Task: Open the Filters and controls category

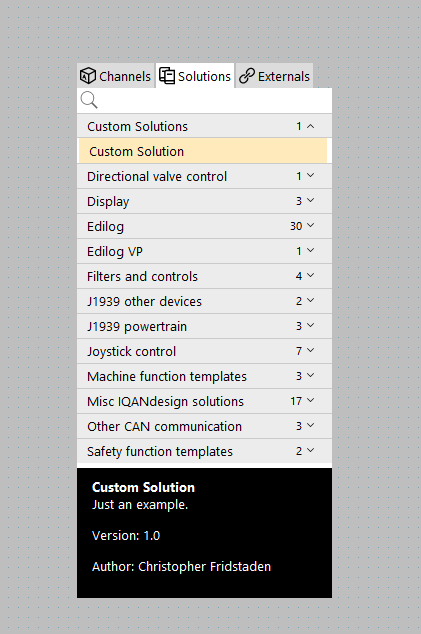Action: pos(204,276)
